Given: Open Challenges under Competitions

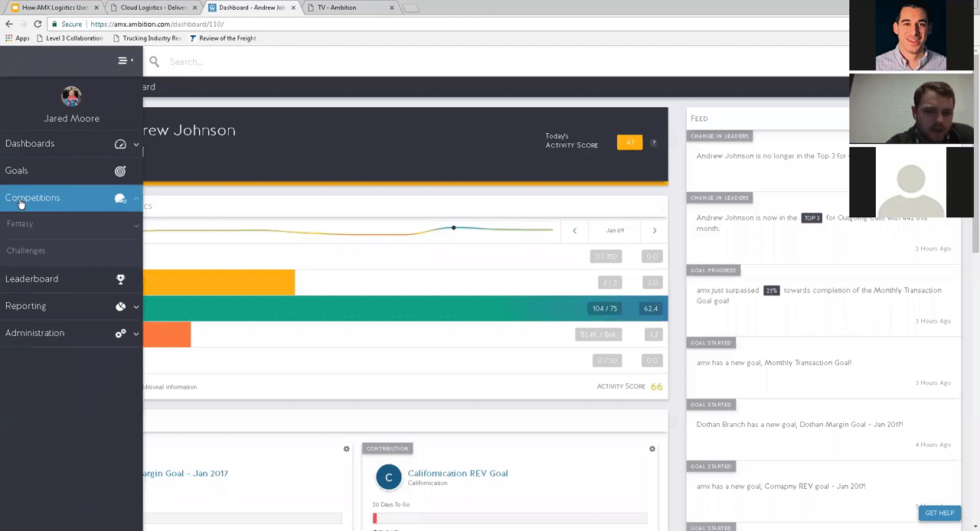Looking at the screenshot, I should click(26, 251).
